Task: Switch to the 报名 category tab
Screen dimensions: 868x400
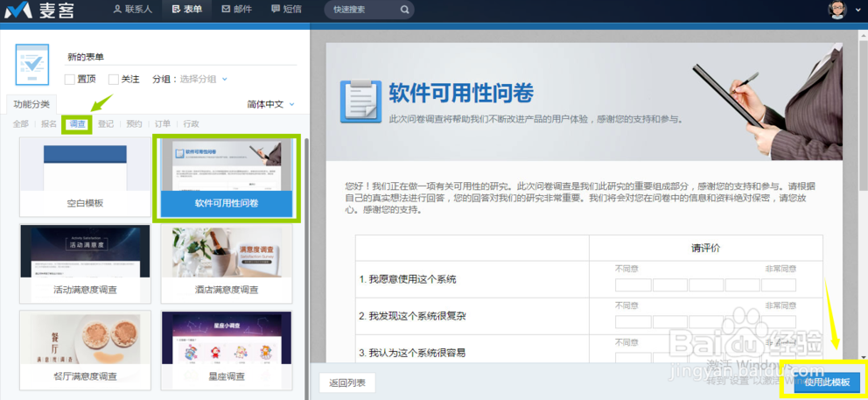Action: 49,124
